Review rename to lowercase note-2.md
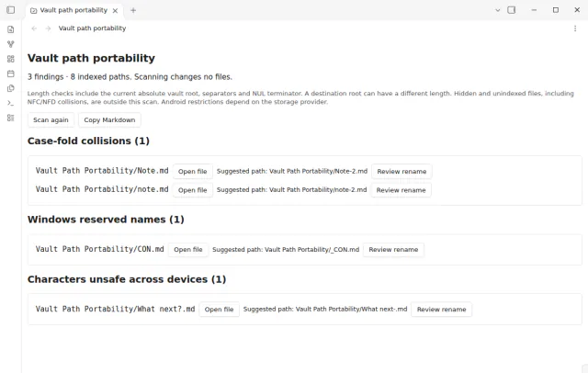 [401, 190]
